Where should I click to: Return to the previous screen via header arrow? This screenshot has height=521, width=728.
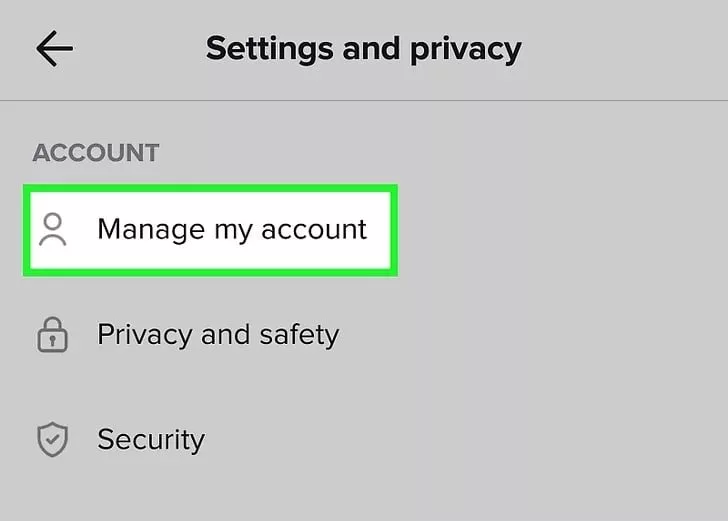click(x=54, y=49)
